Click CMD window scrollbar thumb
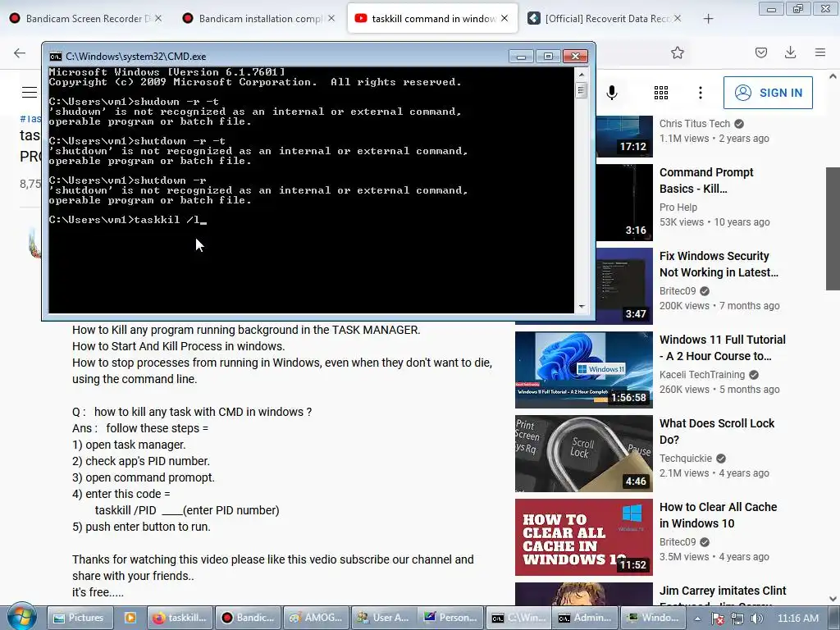Image resolution: width=840 pixels, height=630 pixels. [x=582, y=90]
